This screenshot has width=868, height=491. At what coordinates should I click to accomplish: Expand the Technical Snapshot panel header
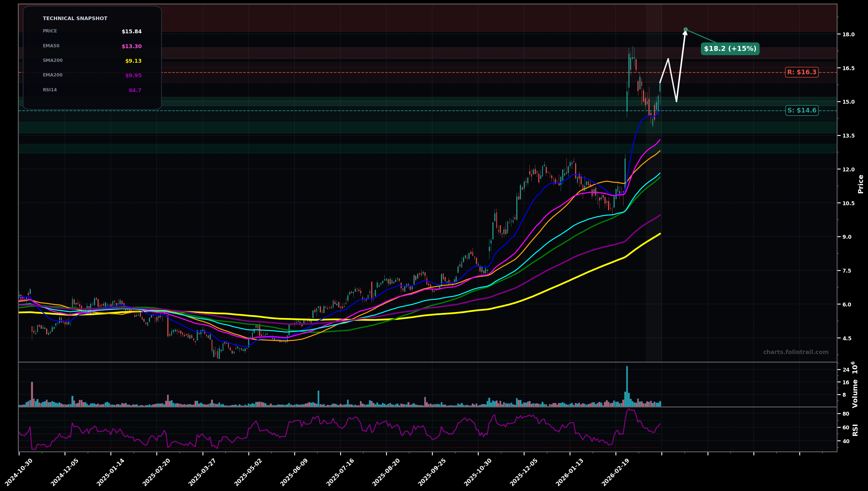tap(75, 18)
